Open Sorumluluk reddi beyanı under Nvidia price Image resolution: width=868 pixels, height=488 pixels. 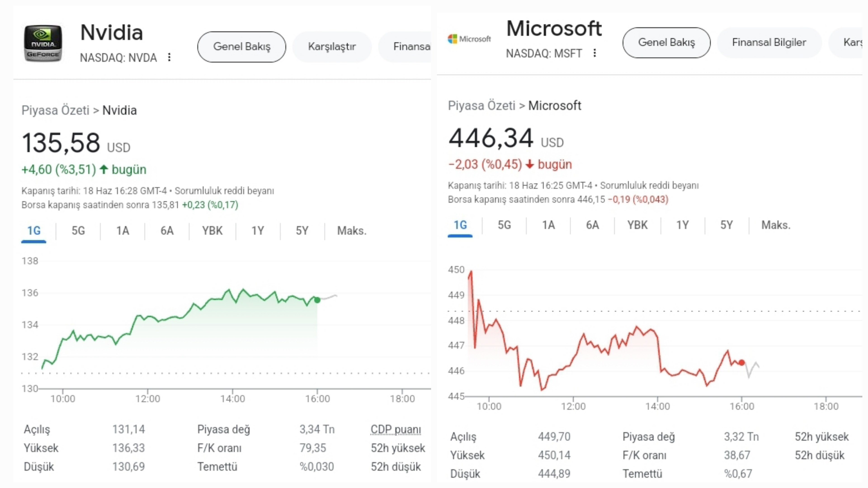(x=224, y=191)
